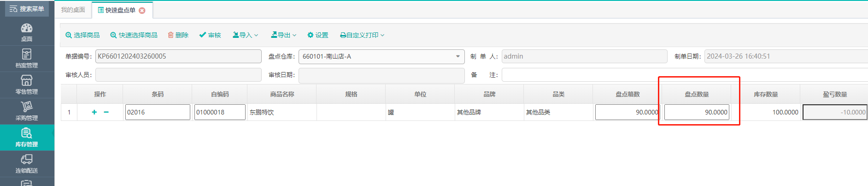Expand the 自定义打印 print dropdown

[362, 35]
